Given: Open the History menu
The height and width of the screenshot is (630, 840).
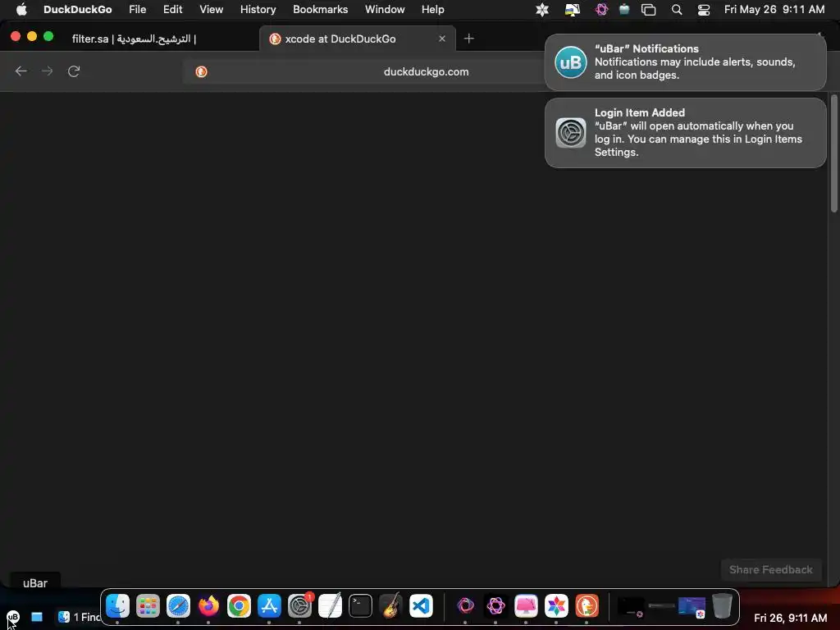Looking at the screenshot, I should [x=258, y=9].
